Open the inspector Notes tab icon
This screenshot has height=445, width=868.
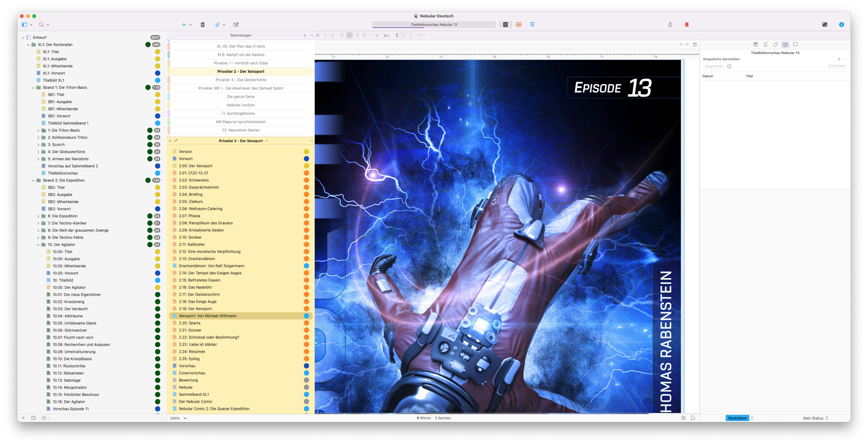pos(756,44)
